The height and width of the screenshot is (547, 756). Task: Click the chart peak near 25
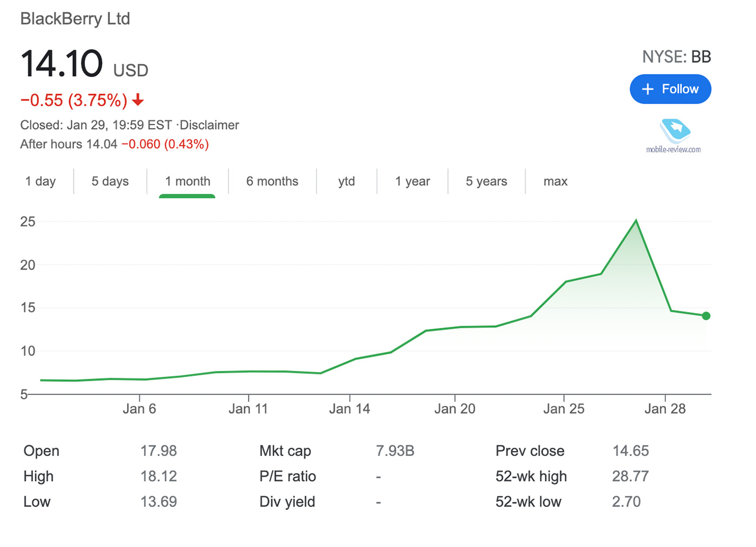(x=636, y=220)
